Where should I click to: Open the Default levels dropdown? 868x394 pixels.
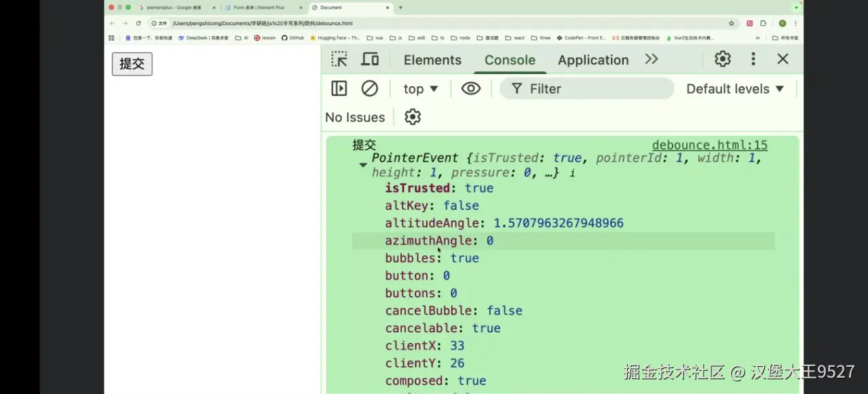(735, 89)
